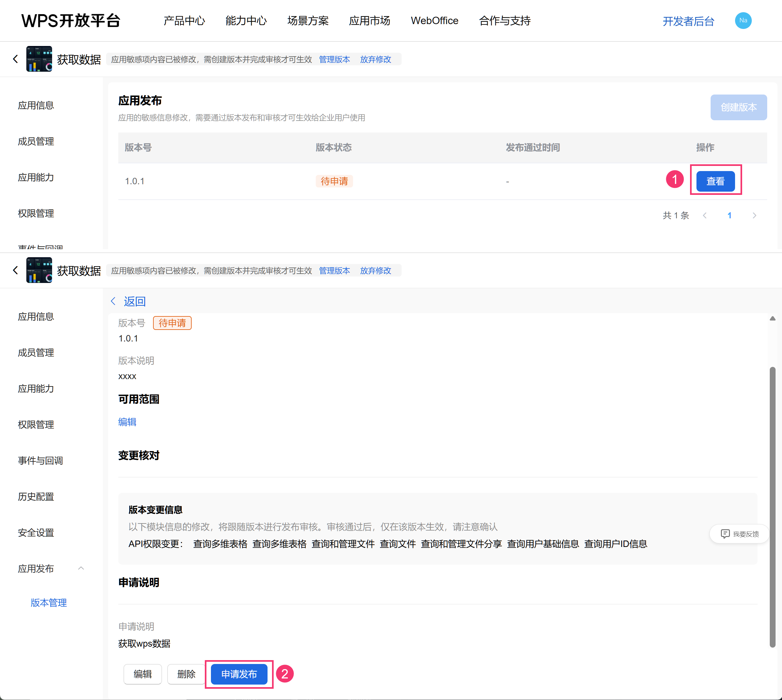Viewport: 782px width, 700px height.
Task: Click the 获取数据 app thumbnail in top header
Action: (x=39, y=59)
